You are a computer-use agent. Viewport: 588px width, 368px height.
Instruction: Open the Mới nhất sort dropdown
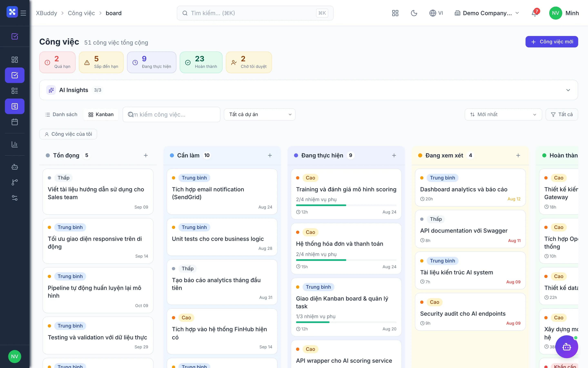503,114
